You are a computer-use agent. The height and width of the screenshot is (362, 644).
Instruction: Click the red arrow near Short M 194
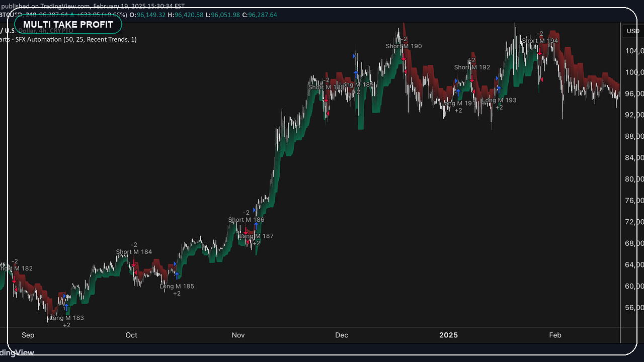[540, 52]
